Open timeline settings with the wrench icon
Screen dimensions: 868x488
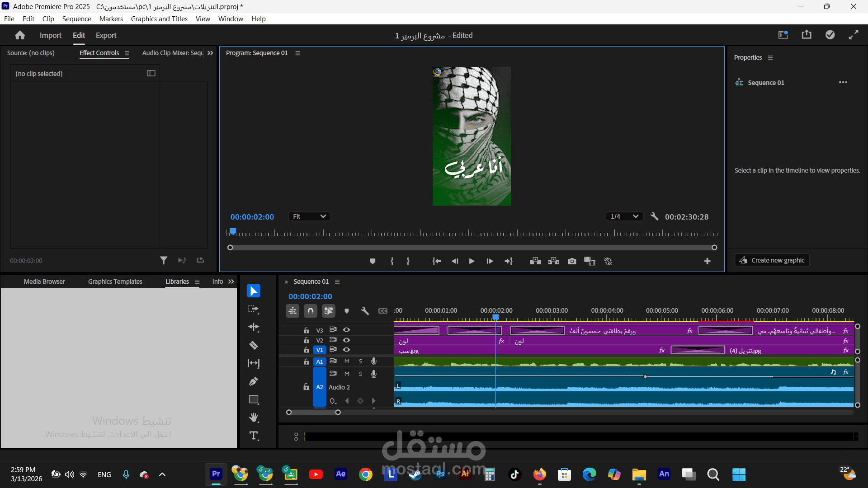365,311
